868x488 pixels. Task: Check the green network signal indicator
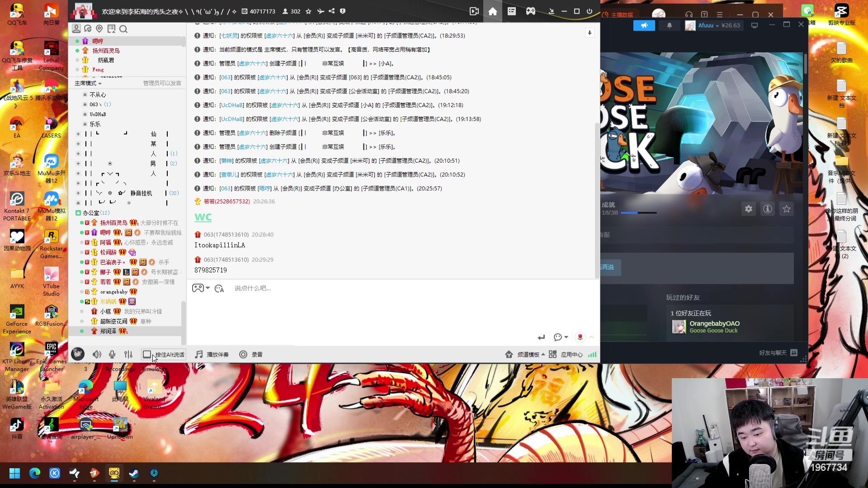(x=592, y=355)
